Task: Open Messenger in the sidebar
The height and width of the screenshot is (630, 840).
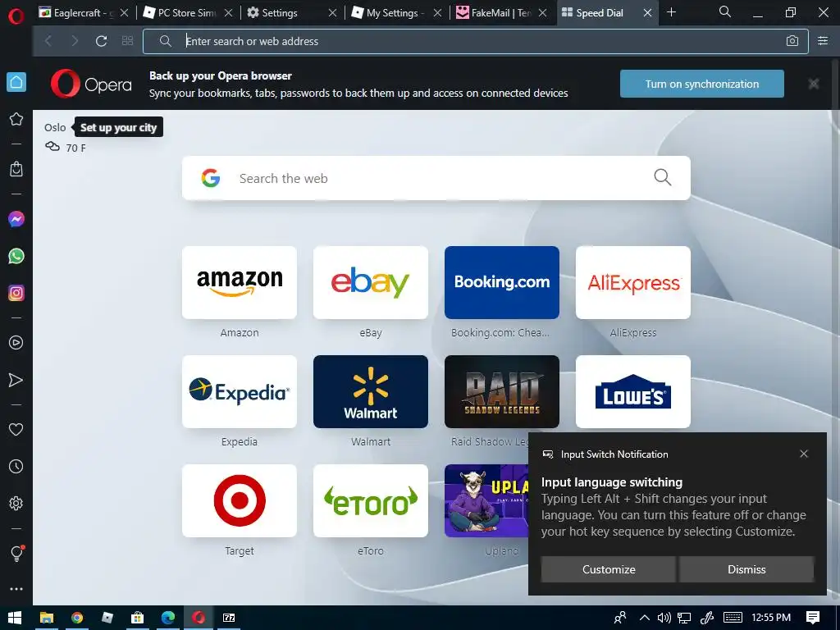Action: tap(16, 219)
